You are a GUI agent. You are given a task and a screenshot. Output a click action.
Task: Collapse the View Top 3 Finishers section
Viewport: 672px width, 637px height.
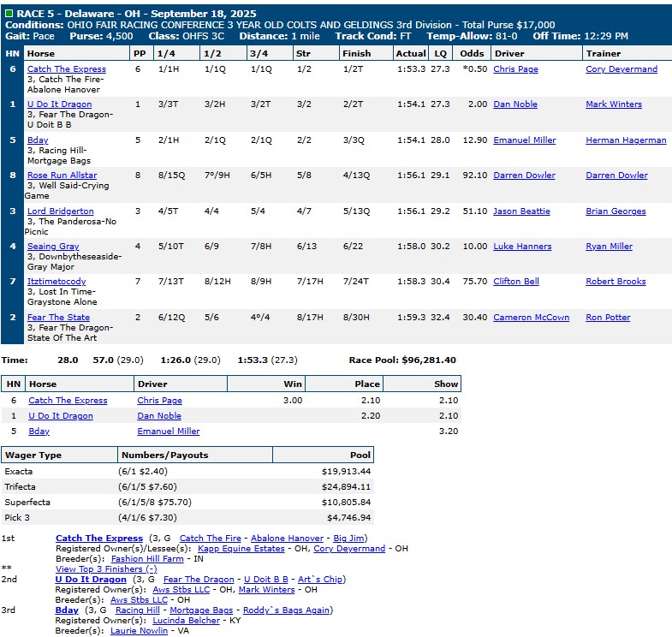pyautogui.click(x=105, y=569)
